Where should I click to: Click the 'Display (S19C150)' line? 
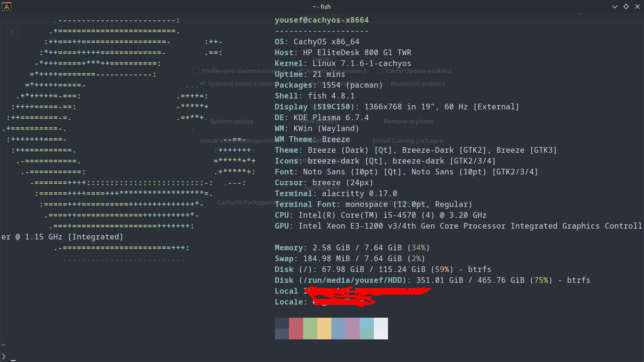[x=397, y=107]
